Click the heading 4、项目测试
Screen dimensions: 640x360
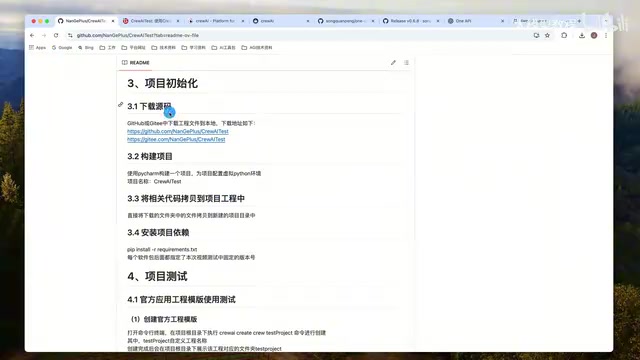157,277
